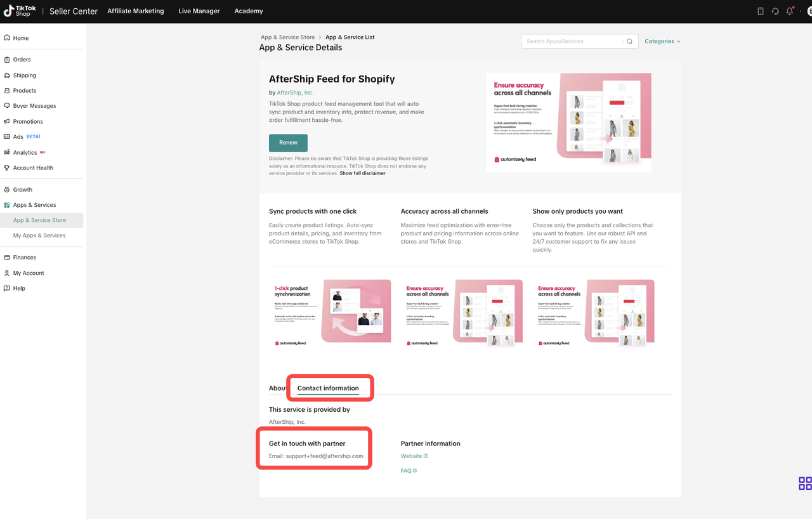This screenshot has width=812, height=519.
Task: Show full disclaimer text
Action: pyautogui.click(x=362, y=173)
